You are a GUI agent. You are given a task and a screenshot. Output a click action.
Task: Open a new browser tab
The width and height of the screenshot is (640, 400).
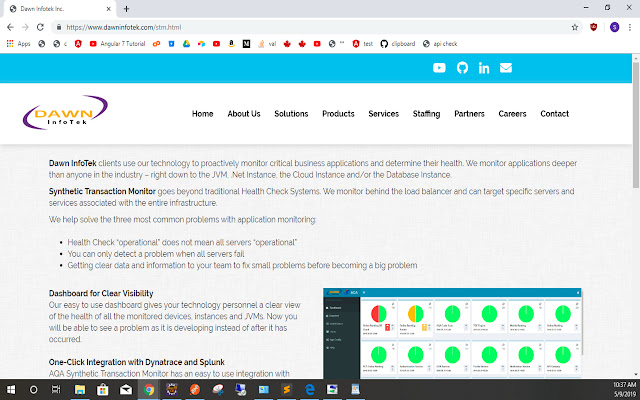tap(126, 9)
